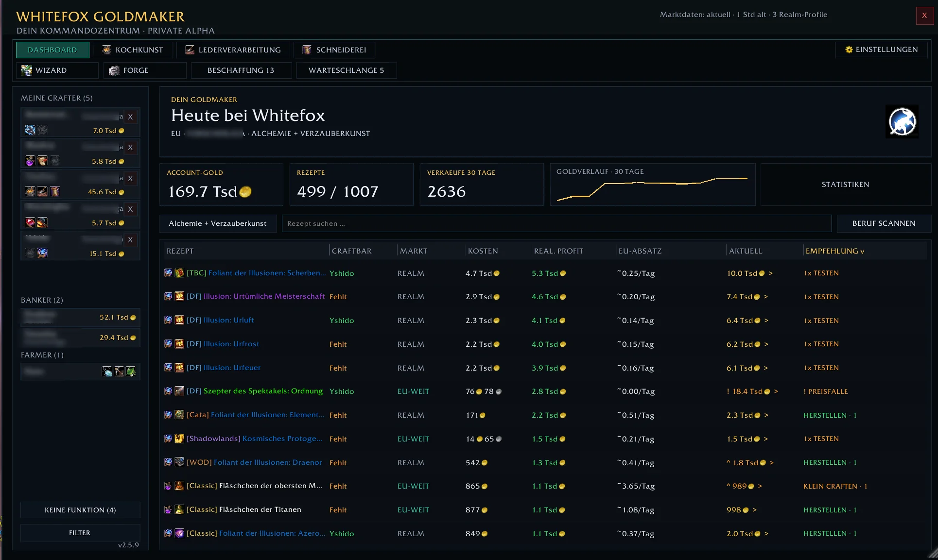Click the herbalism leaf icon in the Farmer row
This screenshot has height=560, width=938.
point(131,372)
